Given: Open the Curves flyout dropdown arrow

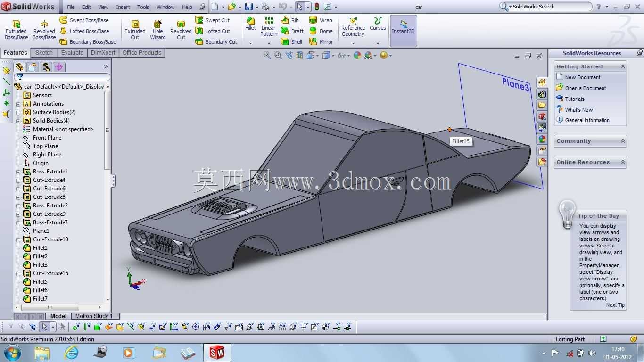Looking at the screenshot, I should 378,43.
